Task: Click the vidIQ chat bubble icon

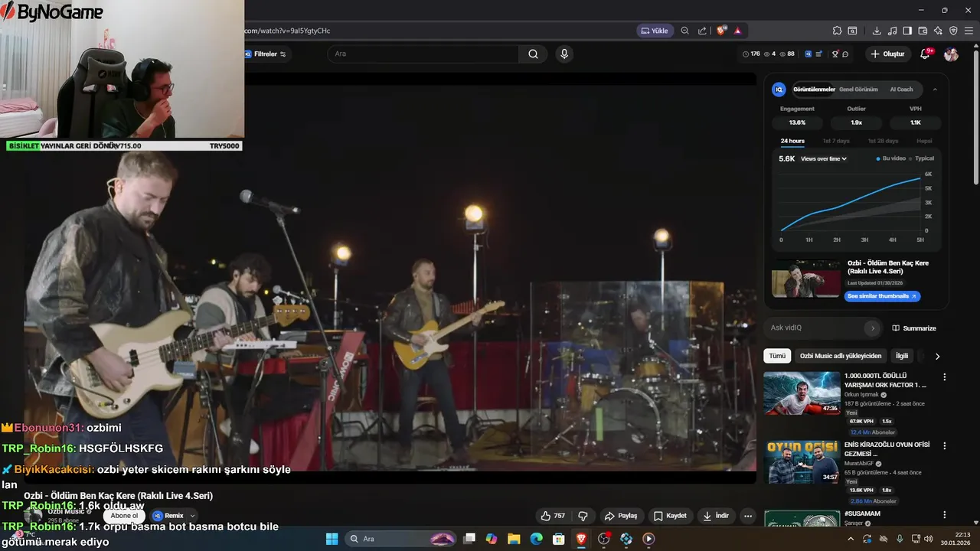Action: click(846, 54)
